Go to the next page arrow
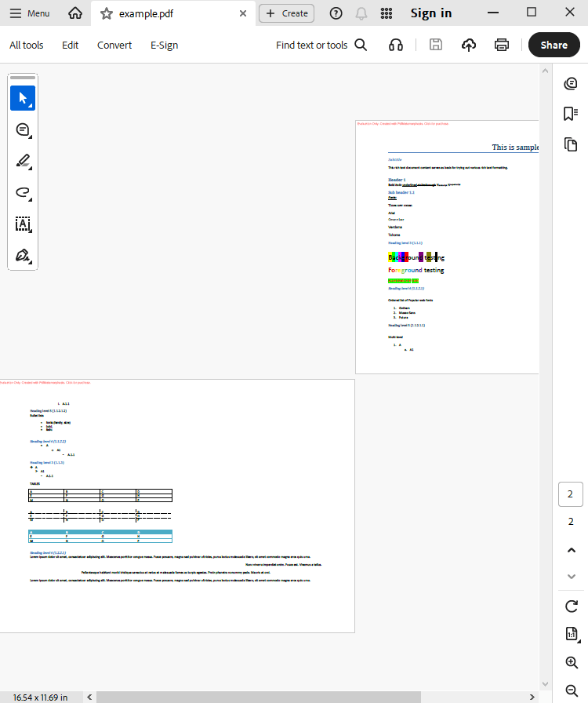This screenshot has height=703, width=588. (572, 577)
